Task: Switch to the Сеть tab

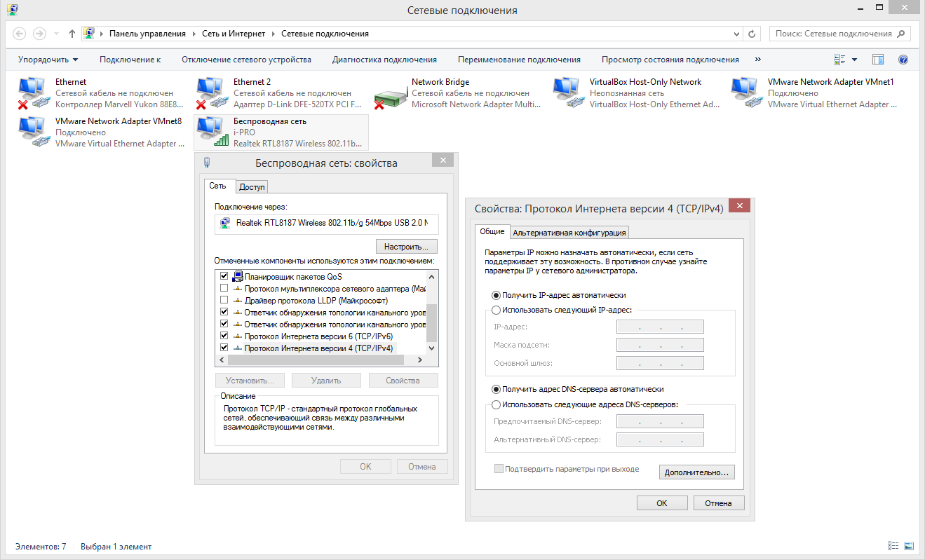Action: [x=218, y=186]
